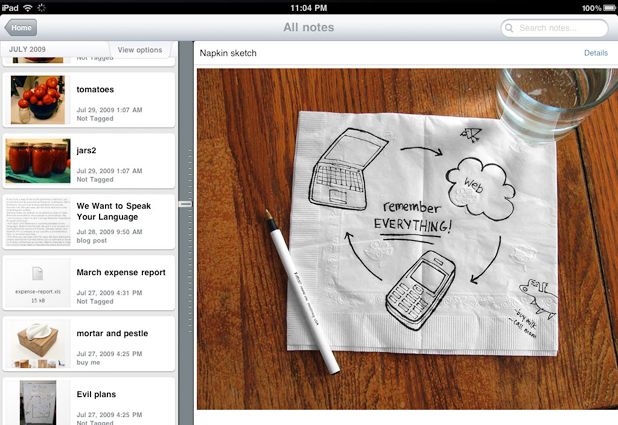Click the loading spinner in status bar
This screenshot has width=618, height=425.
point(41,7)
